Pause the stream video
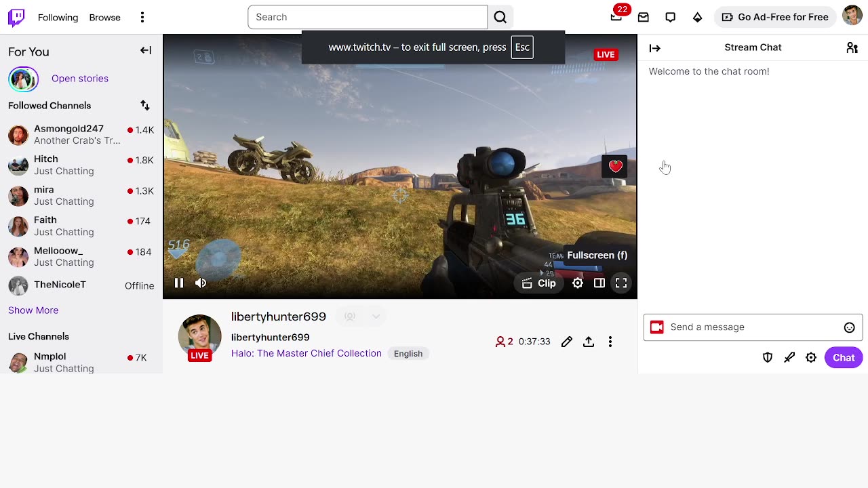 coord(179,283)
